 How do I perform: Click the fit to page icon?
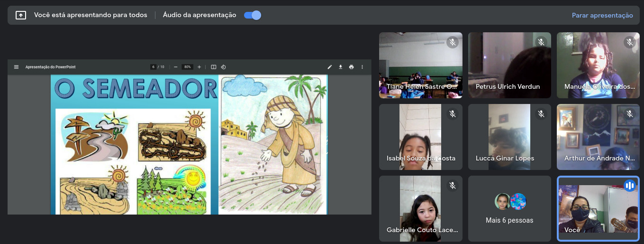click(x=213, y=67)
